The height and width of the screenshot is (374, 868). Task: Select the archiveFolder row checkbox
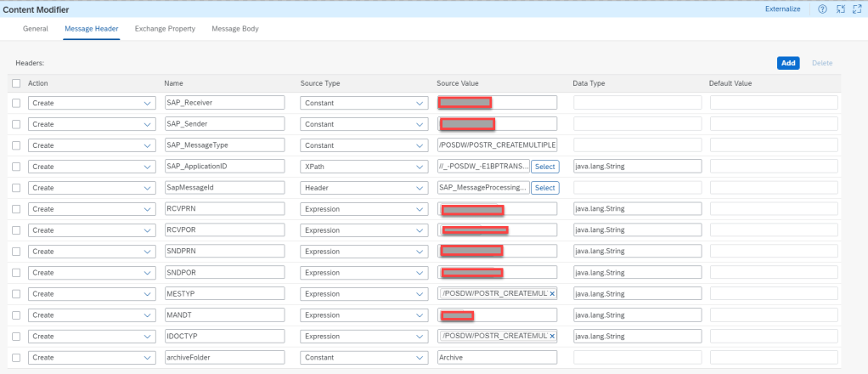click(x=16, y=358)
